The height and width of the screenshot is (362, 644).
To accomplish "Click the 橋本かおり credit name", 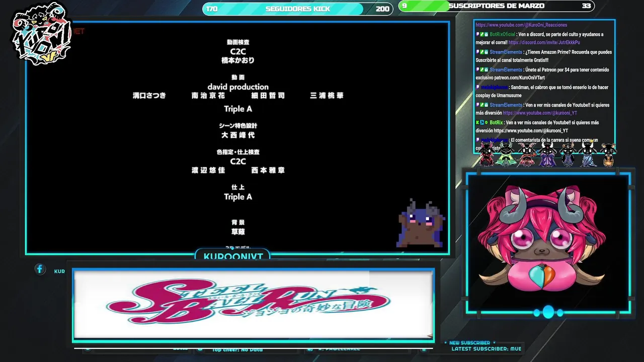I will click(x=238, y=60).
